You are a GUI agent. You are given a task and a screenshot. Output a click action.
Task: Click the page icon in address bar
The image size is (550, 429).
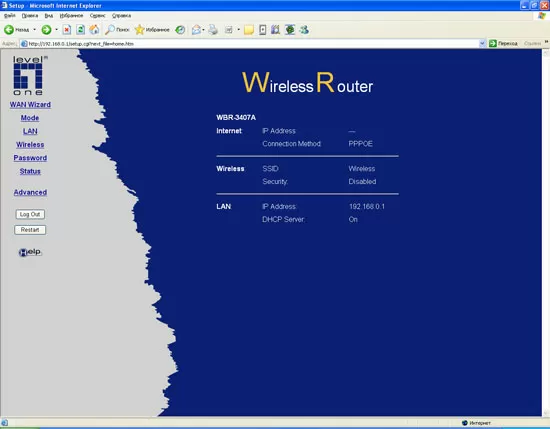(x=24, y=43)
